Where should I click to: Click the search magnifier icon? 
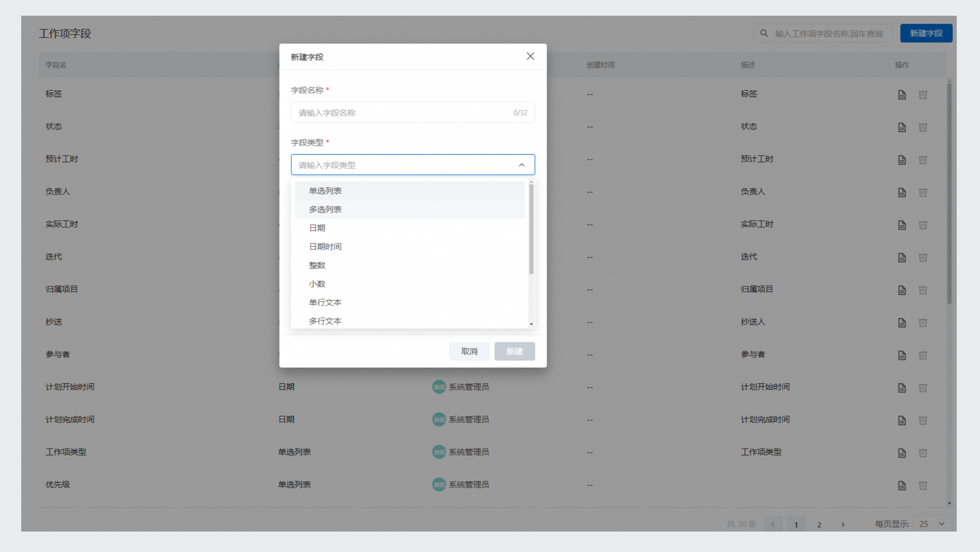click(x=764, y=34)
